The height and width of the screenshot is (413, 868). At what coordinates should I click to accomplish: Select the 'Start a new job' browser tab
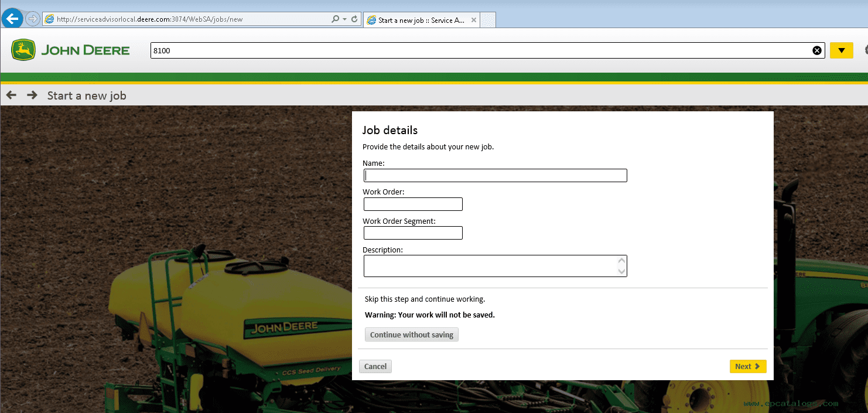pyautogui.click(x=421, y=20)
